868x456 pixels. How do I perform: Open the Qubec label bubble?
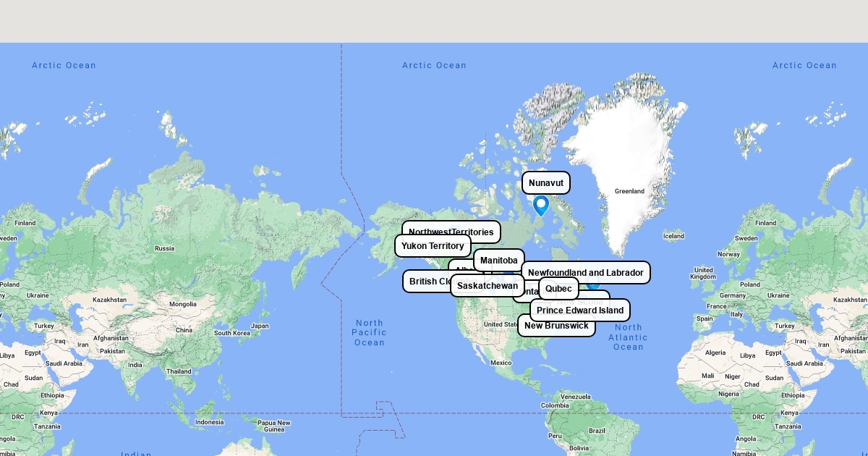[x=558, y=289]
